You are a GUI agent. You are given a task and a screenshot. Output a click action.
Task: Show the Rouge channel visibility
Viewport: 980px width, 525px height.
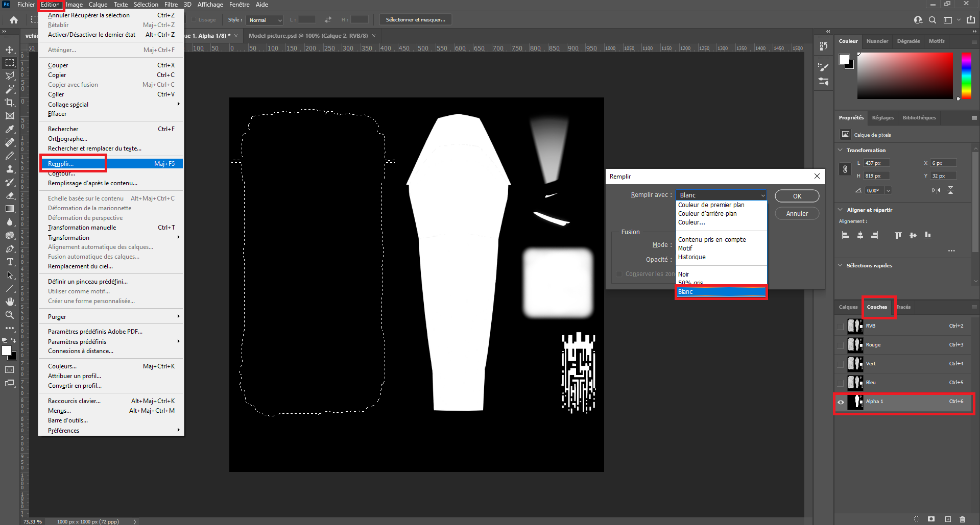(841, 345)
